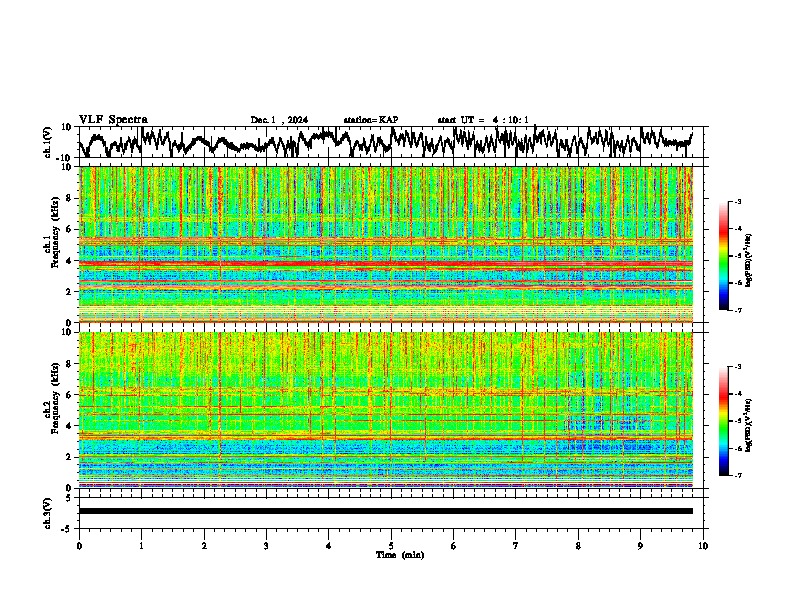792x612 pixels.
Task: Click inside the ch.1 spectrogram panel
Action: click(x=386, y=244)
